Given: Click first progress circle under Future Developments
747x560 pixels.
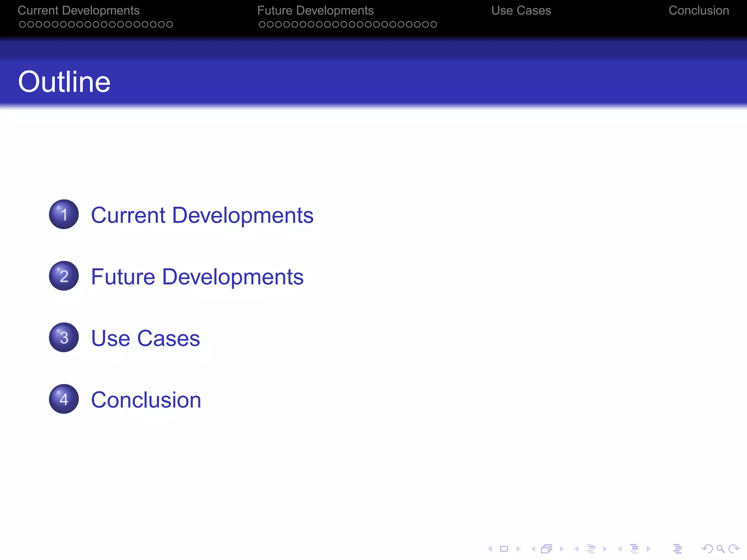Looking at the screenshot, I should click(262, 24).
